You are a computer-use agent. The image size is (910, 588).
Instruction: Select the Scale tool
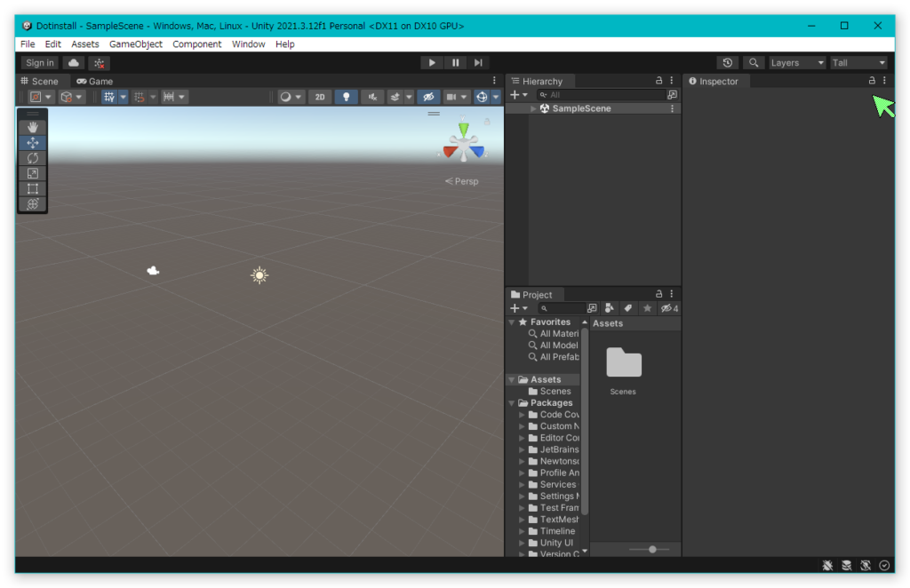pyautogui.click(x=33, y=173)
